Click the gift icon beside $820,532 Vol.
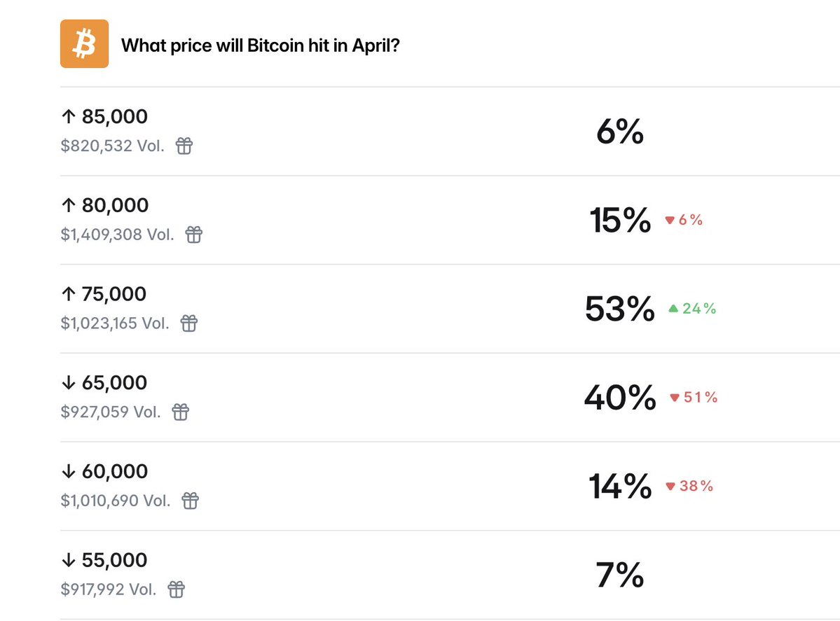The width and height of the screenshot is (840, 621). pos(184,146)
